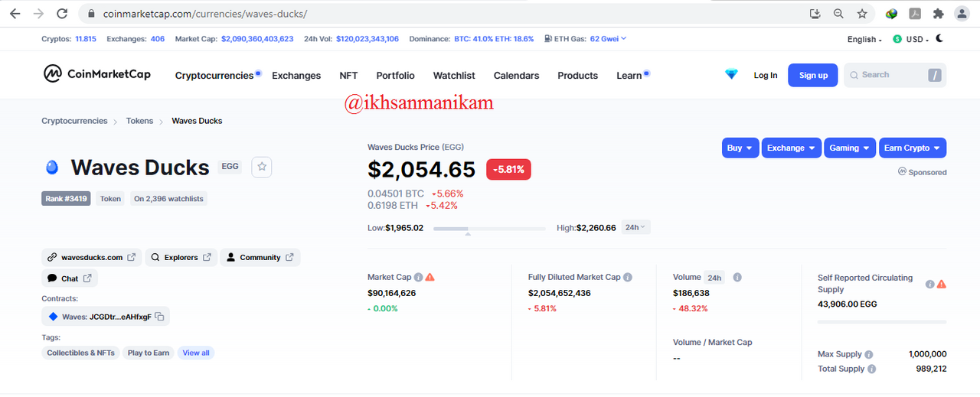Reload the page with refresh icon
This screenshot has width=980, height=397.
pos(62,14)
